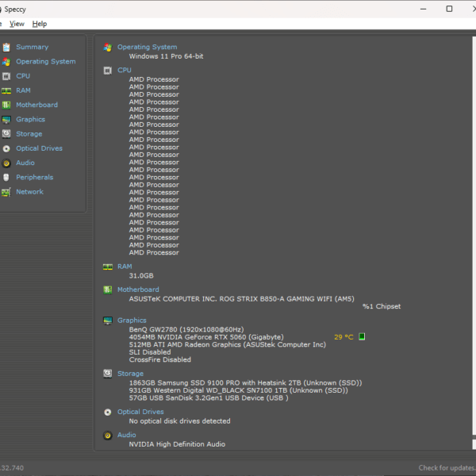Click the Operating System heading link in main panel

click(x=147, y=47)
